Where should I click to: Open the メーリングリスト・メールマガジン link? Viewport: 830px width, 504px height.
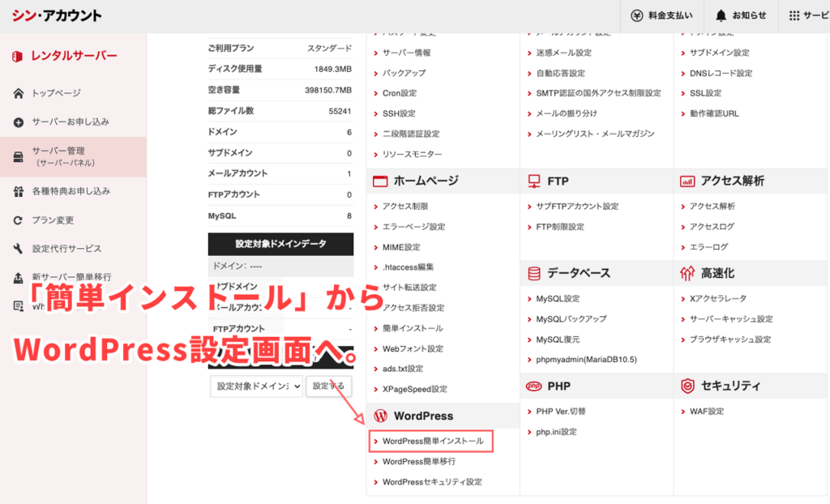596,134
